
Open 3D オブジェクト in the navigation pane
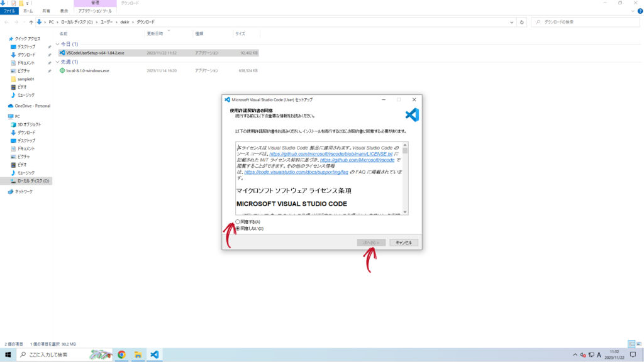pos(29,125)
